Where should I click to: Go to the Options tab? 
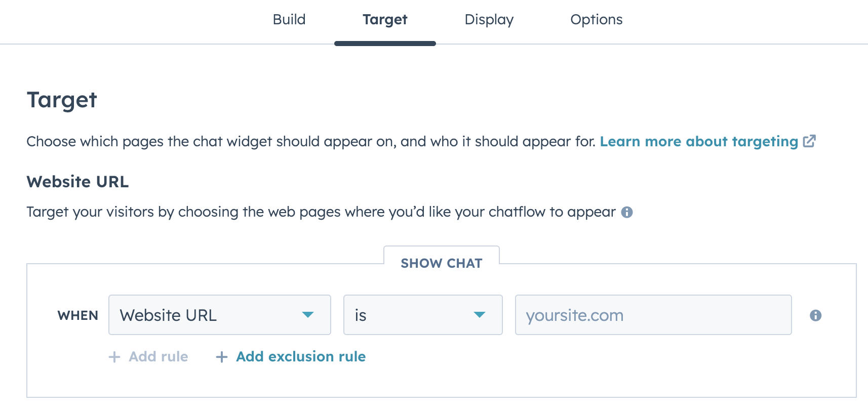click(596, 20)
